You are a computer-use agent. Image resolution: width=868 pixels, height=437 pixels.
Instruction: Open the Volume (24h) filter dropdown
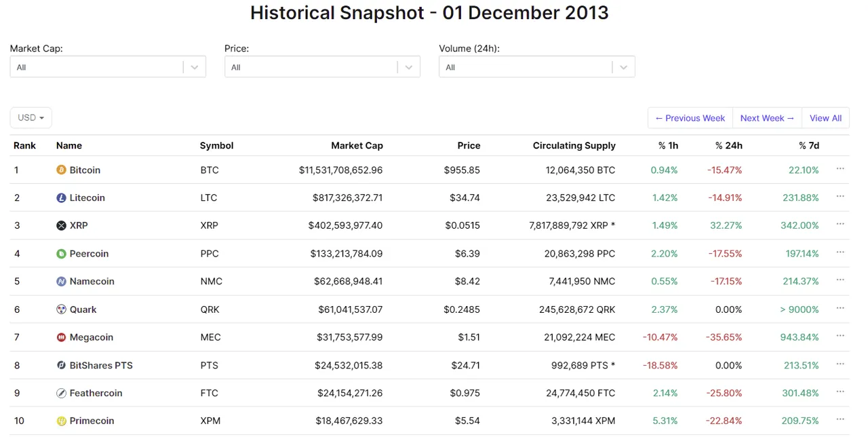click(537, 67)
